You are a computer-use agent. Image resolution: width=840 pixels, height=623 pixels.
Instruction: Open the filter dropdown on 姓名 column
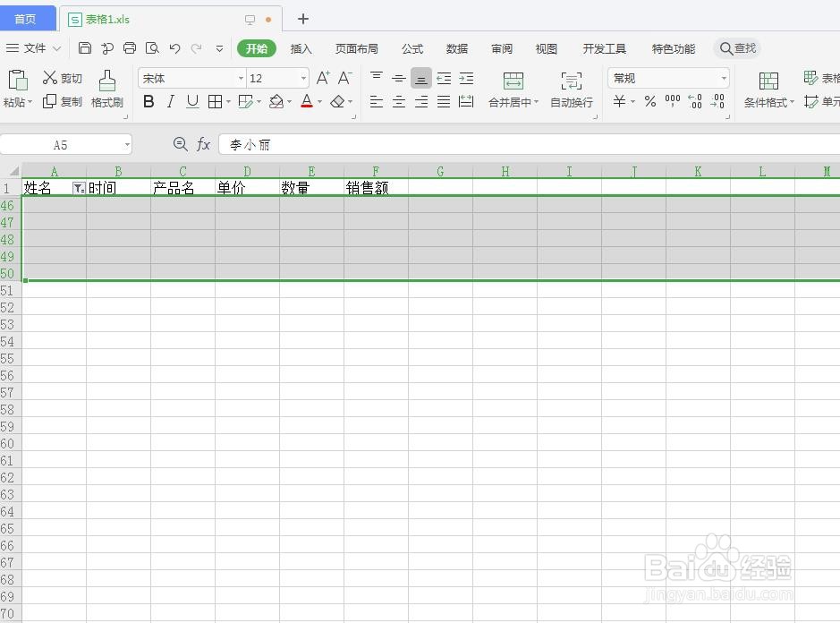coord(79,188)
